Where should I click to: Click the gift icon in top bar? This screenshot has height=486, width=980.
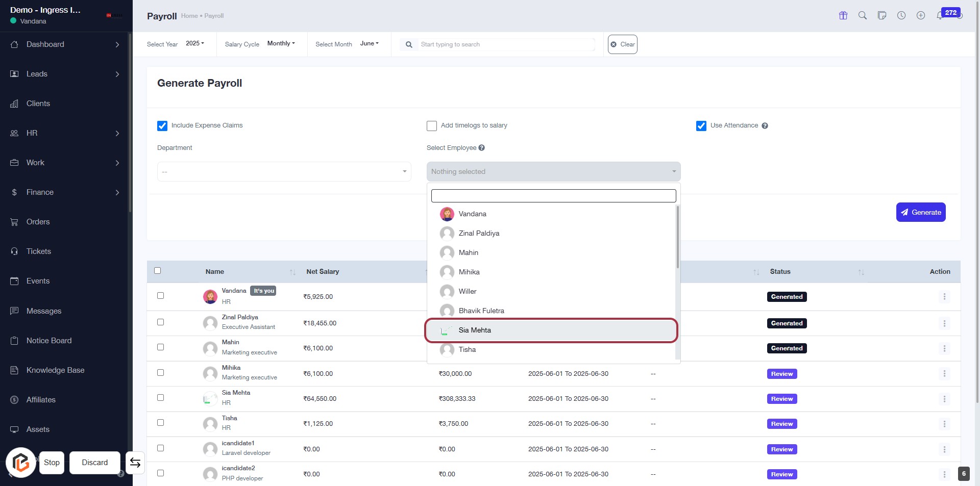click(x=843, y=15)
